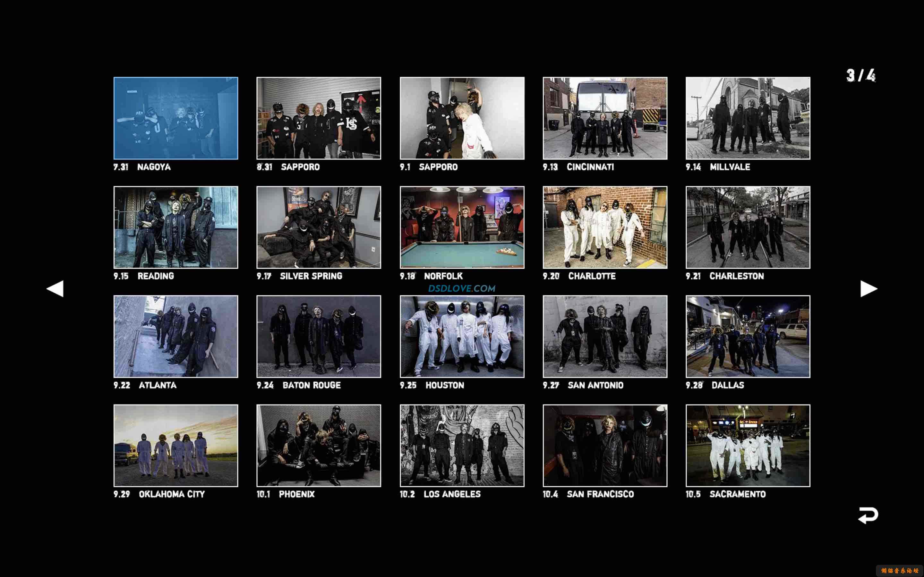View the Charlotte brick wall photo
924x577 pixels.
(605, 228)
